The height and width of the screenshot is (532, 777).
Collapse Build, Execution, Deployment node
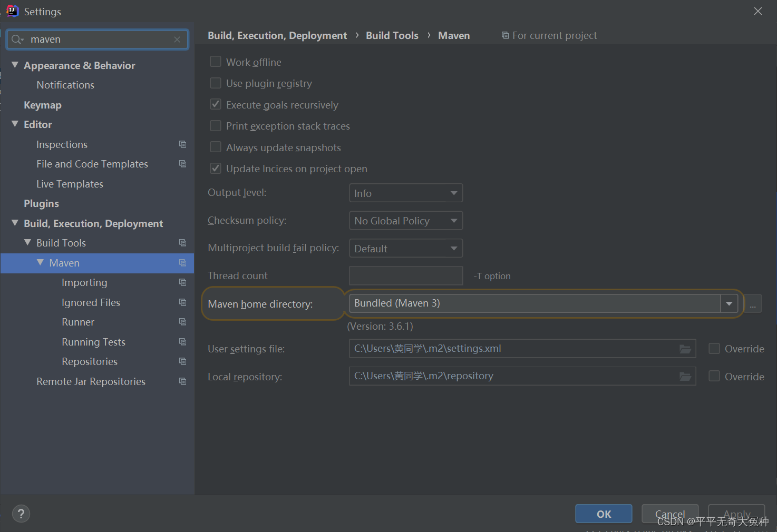click(x=15, y=223)
